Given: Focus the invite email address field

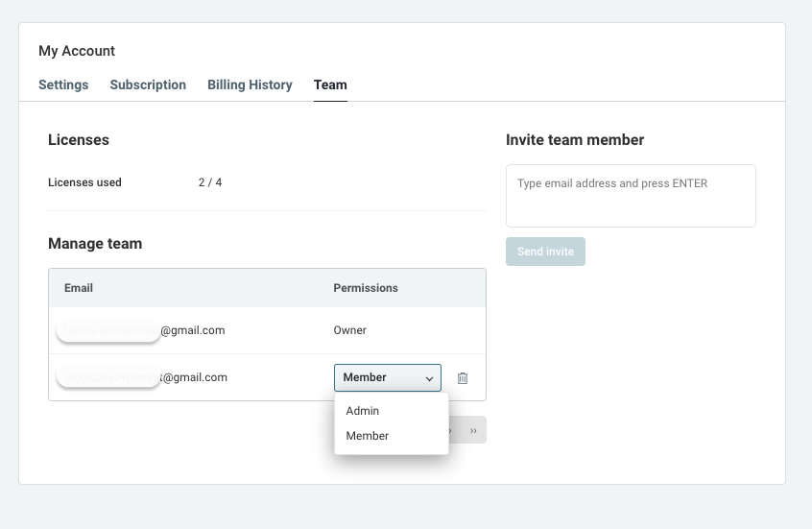Looking at the screenshot, I should (x=631, y=196).
